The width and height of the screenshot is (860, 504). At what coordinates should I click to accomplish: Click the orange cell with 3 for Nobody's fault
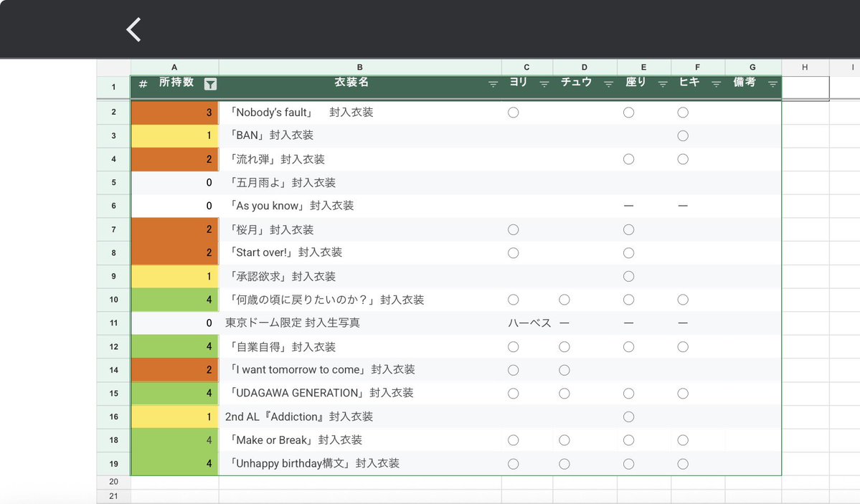tap(175, 113)
